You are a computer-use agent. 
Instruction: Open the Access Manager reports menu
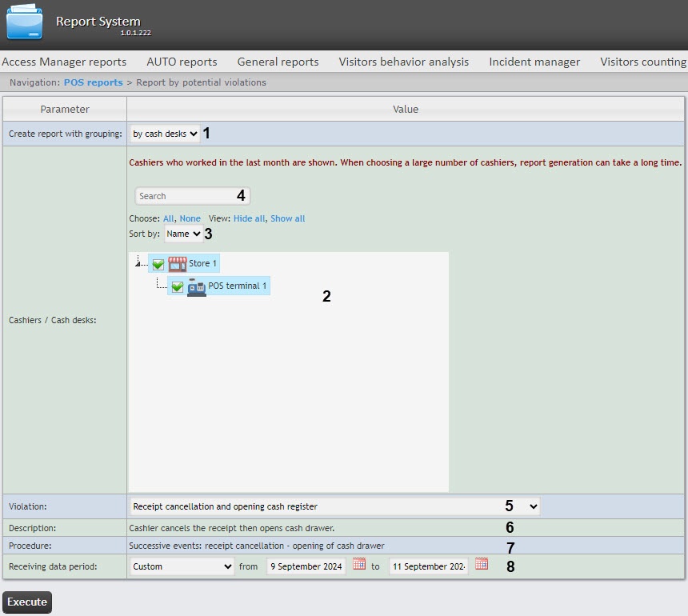pyautogui.click(x=64, y=62)
